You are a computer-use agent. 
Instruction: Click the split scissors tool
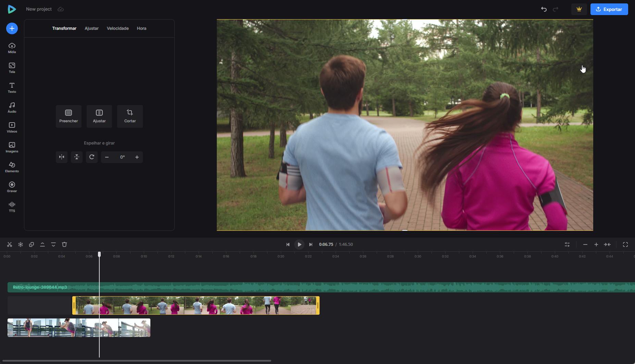(x=10, y=244)
